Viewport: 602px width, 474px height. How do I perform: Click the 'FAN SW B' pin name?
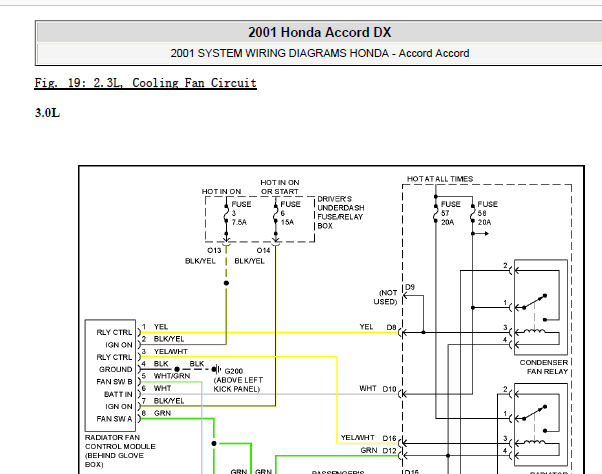tap(114, 382)
